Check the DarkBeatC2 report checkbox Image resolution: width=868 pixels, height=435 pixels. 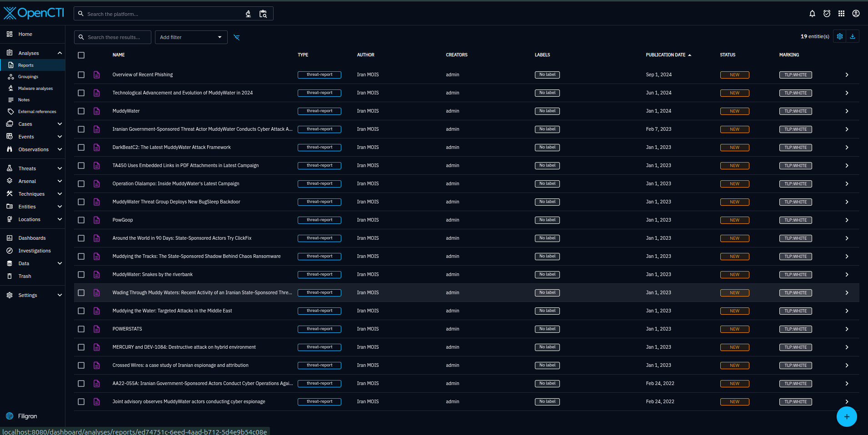click(81, 147)
